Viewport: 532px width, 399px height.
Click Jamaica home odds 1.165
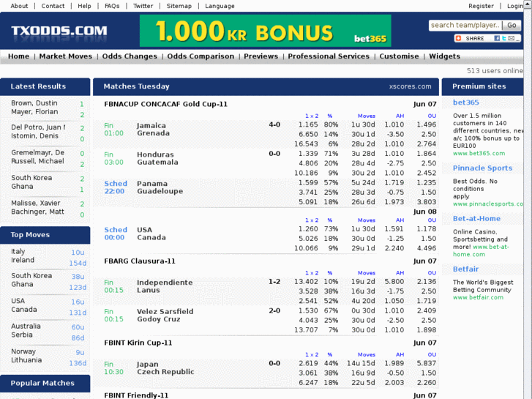coord(308,124)
